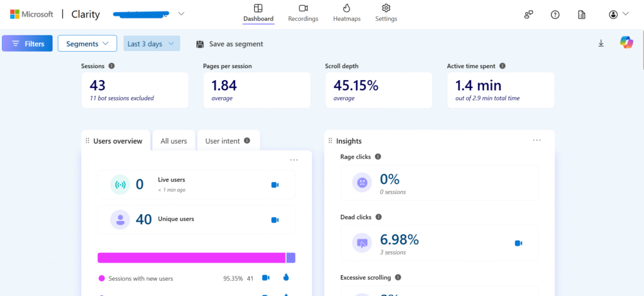
Task: Click the Live users broadcast icon
Action: [120, 185]
